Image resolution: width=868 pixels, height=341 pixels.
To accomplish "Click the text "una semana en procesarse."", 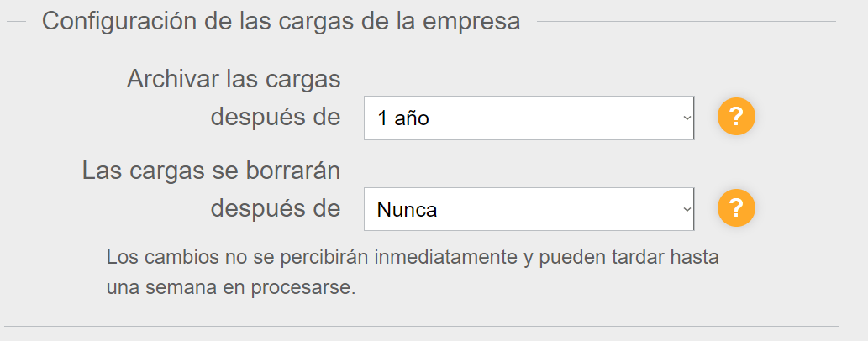I will pyautogui.click(x=231, y=287).
